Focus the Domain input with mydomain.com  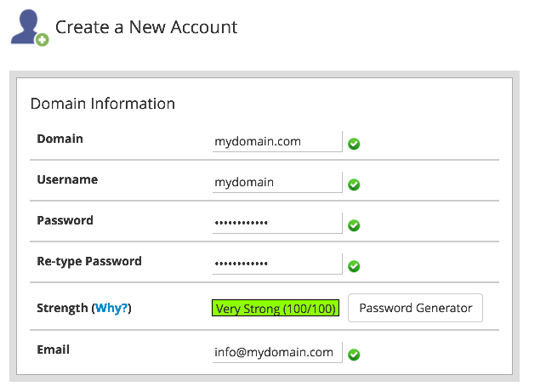click(277, 141)
